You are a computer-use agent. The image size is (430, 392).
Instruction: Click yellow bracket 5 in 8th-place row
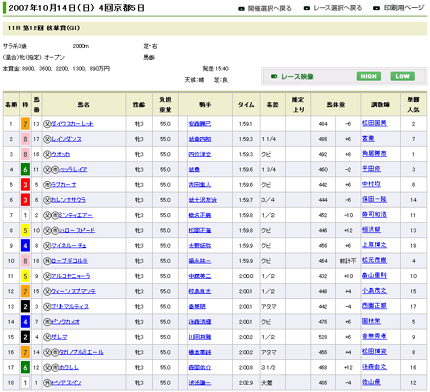click(x=25, y=230)
